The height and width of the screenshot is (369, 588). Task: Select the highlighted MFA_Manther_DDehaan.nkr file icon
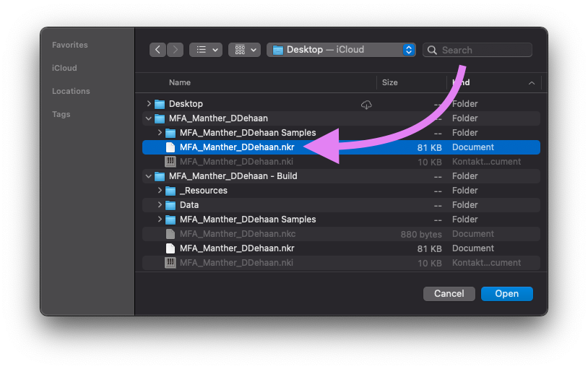click(170, 147)
